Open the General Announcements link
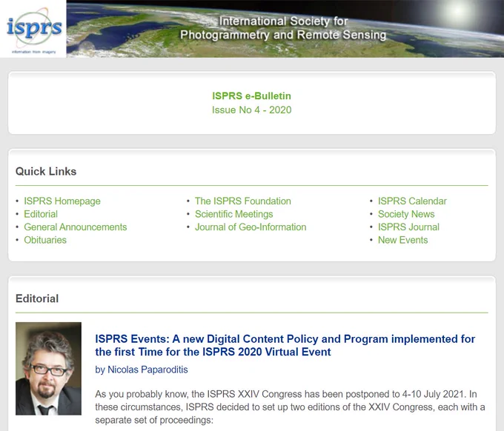The image size is (504, 431). [x=75, y=227]
